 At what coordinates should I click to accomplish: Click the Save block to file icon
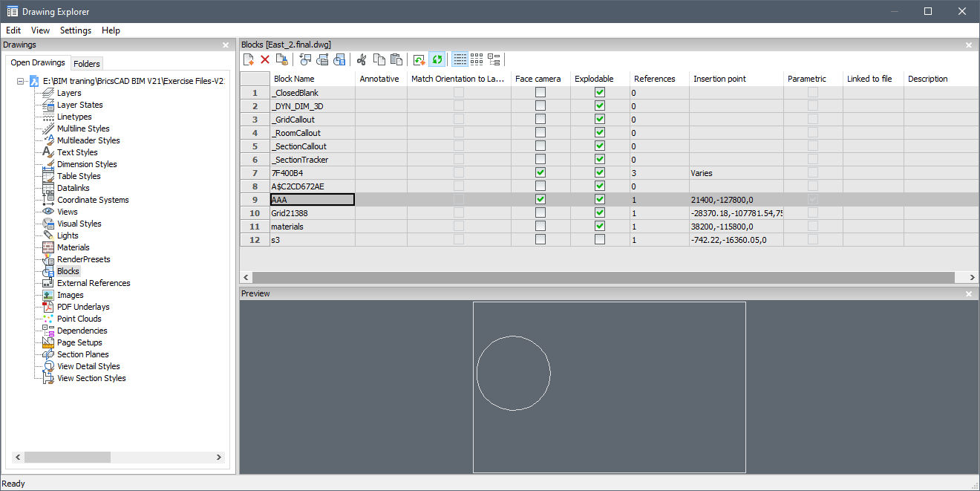(339, 59)
